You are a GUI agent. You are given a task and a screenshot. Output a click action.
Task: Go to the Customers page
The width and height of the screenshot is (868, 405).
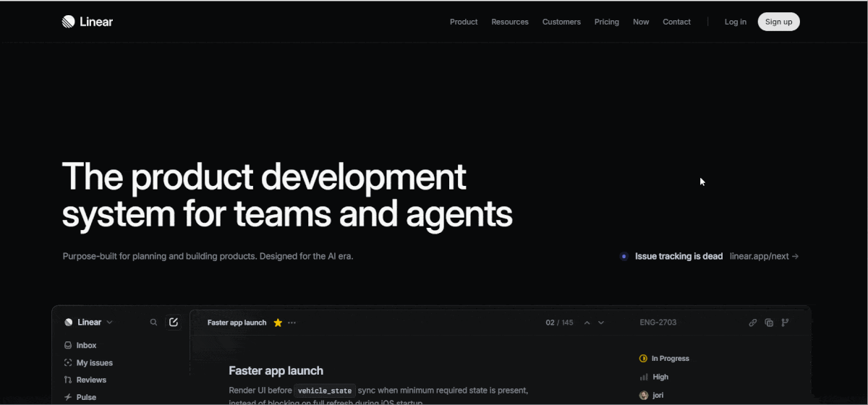561,22
